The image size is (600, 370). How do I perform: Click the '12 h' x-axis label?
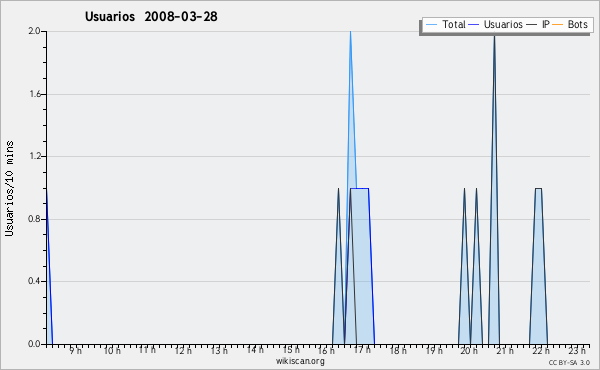183,350
